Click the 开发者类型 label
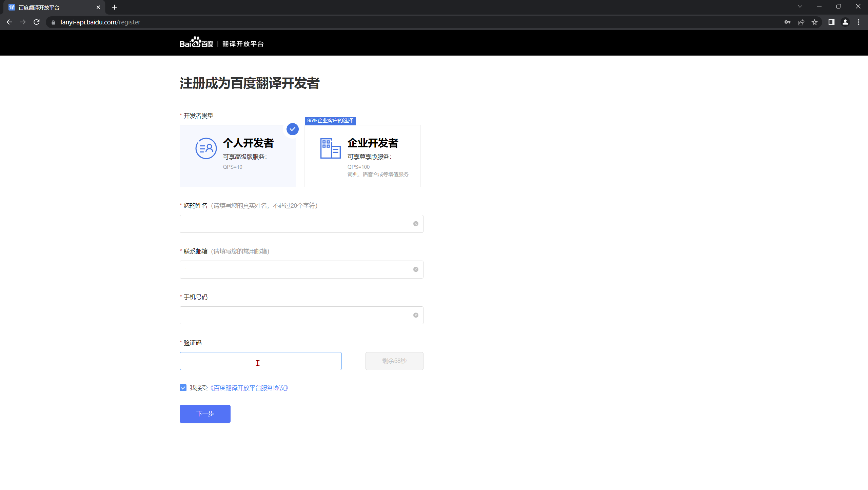 (199, 116)
